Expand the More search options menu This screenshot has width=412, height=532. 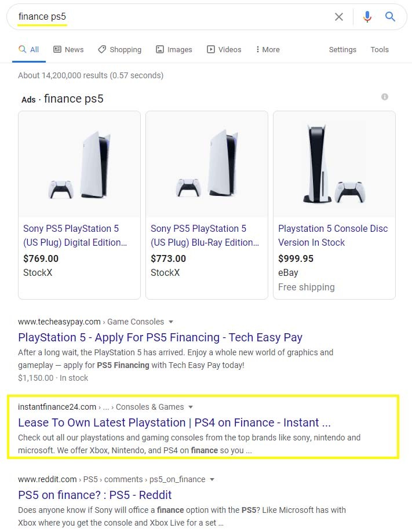click(x=268, y=50)
